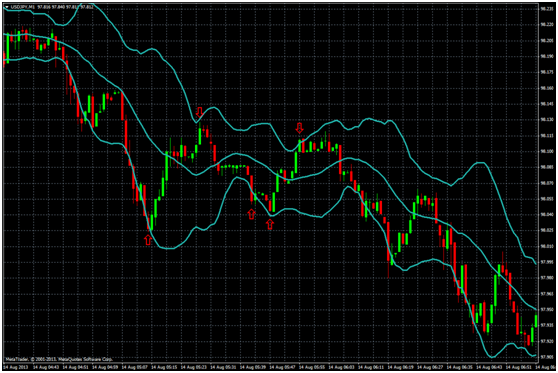Select the 14 Aug 06:43 time label
Screen dimensions: 558x373
click(x=490, y=367)
